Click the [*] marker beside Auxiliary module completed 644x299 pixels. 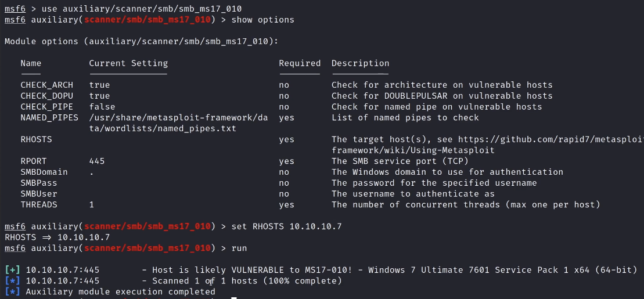(x=12, y=292)
